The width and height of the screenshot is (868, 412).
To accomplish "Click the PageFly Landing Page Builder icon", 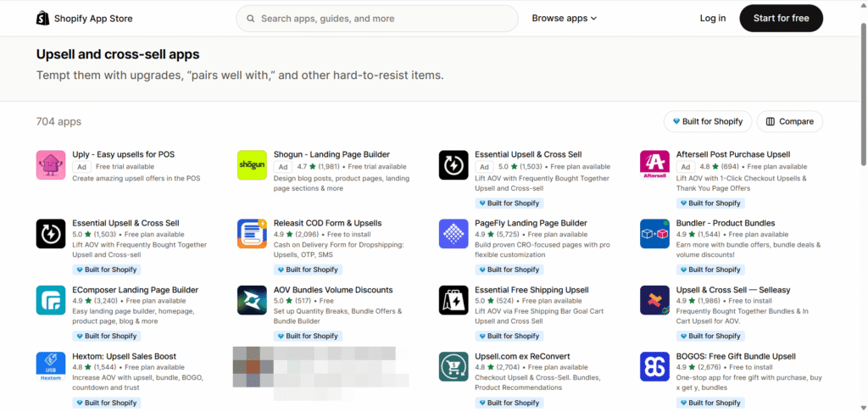I will point(453,233).
